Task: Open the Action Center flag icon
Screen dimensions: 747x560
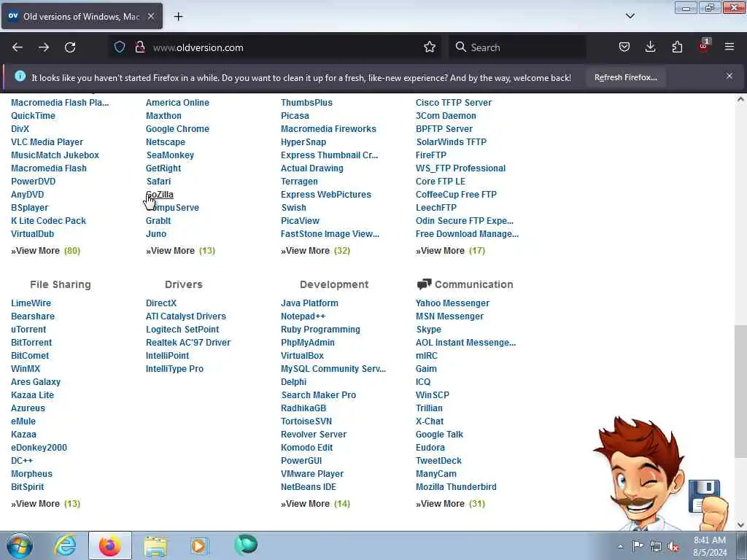Action: (x=638, y=545)
